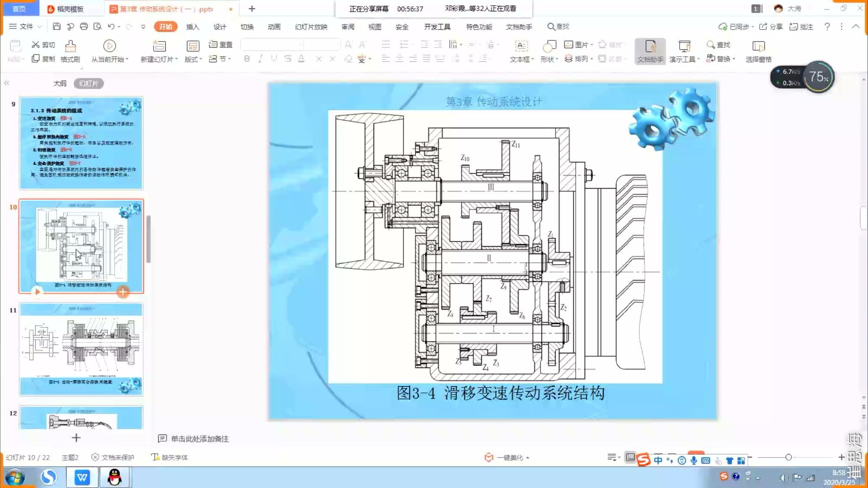The image size is (868, 488).
Task: Click the help question mark icon
Action: [x=827, y=26]
